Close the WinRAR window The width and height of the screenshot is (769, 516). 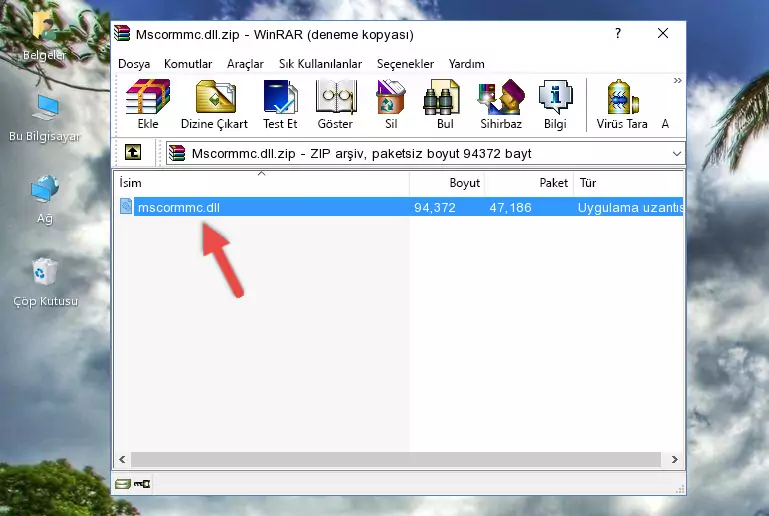tap(663, 33)
